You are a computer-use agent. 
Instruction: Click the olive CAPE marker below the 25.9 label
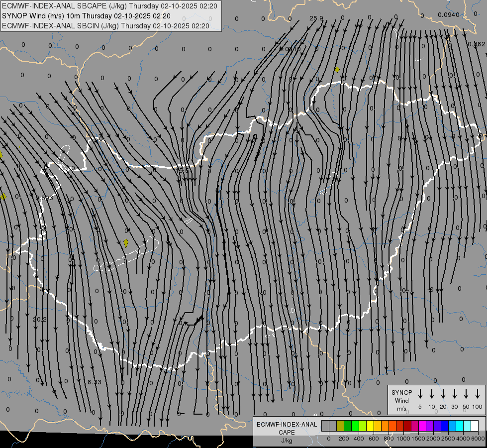[337, 70]
